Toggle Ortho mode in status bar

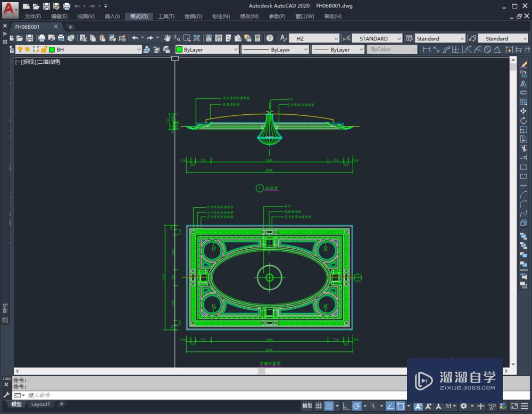[x=345, y=405]
